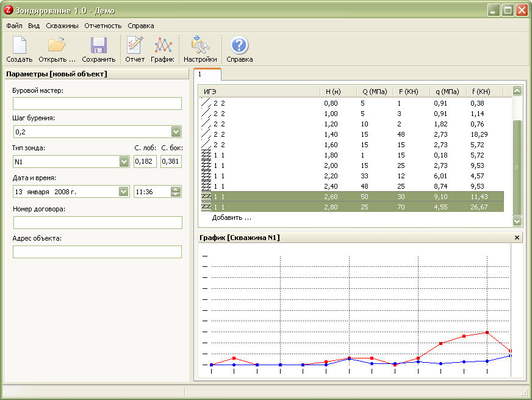Expand the Шаг бурения dropdown

176,132
